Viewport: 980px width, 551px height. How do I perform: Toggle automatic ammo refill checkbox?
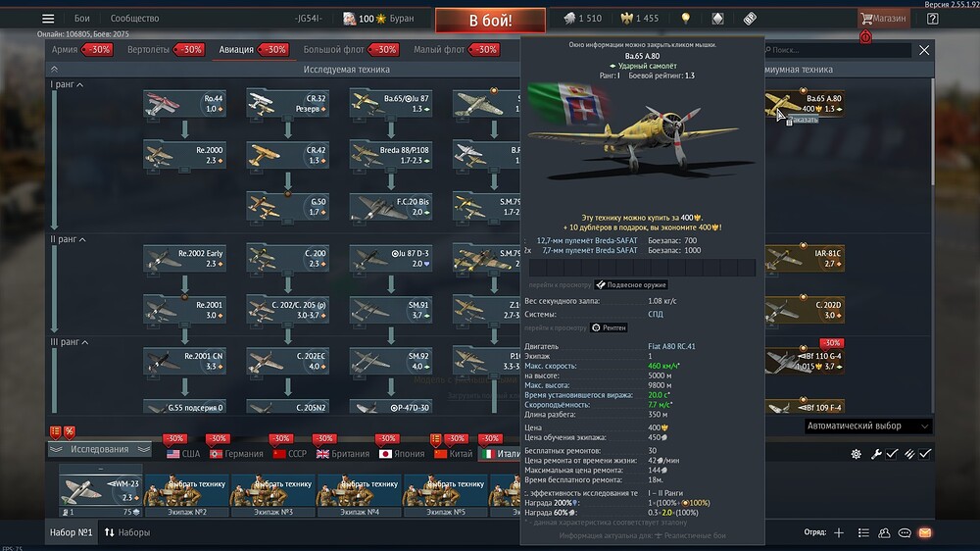click(925, 454)
